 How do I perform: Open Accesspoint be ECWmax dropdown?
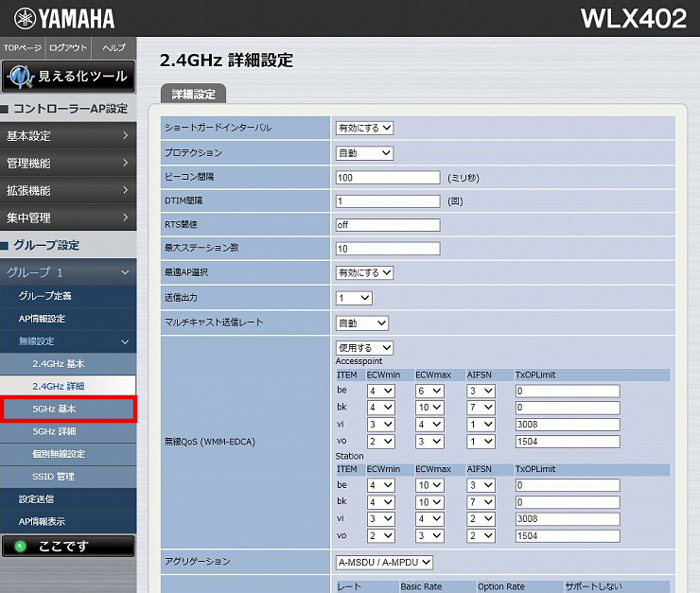(429, 392)
